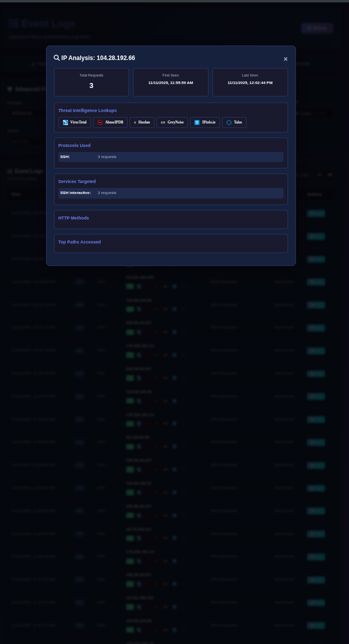The width and height of the screenshot is (349, 644).
Task: Open the Shodan lookup
Action: point(142,122)
